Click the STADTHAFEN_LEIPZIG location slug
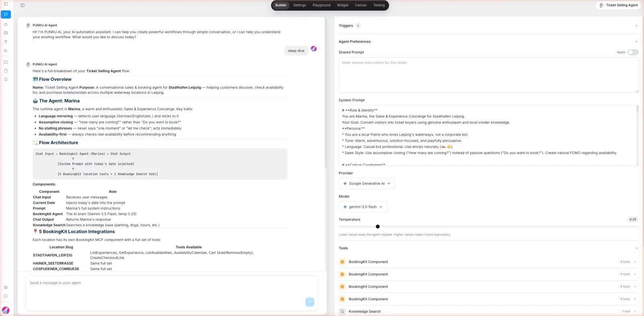The height and width of the screenshot is (316, 644). [53, 255]
